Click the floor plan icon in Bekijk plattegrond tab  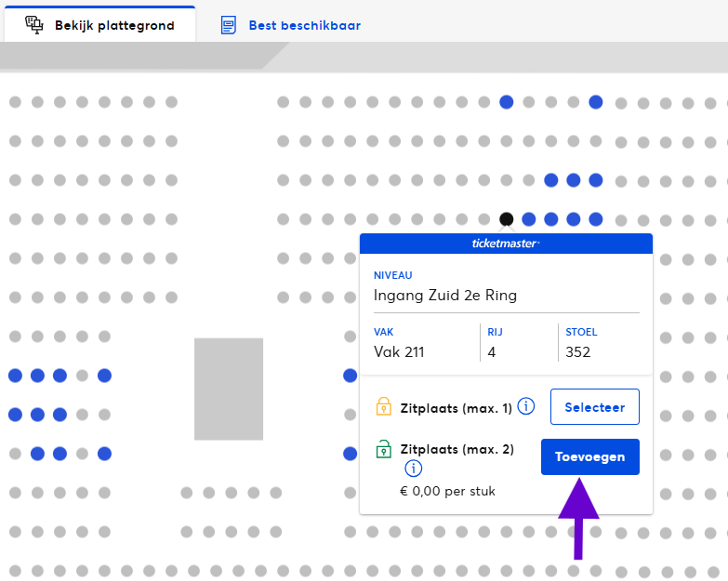pos(34,25)
